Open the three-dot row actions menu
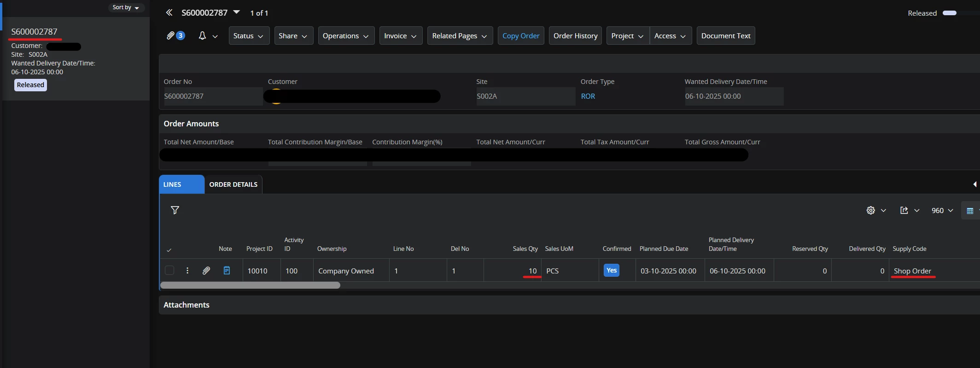This screenshot has width=980, height=368. pos(187,271)
